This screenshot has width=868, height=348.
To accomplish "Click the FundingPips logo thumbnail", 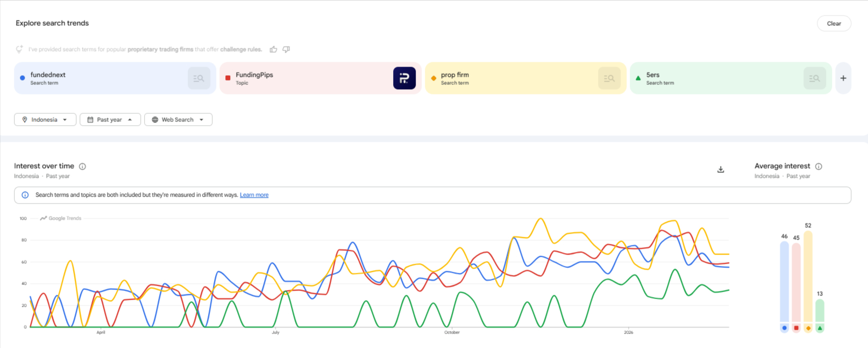I will [404, 78].
